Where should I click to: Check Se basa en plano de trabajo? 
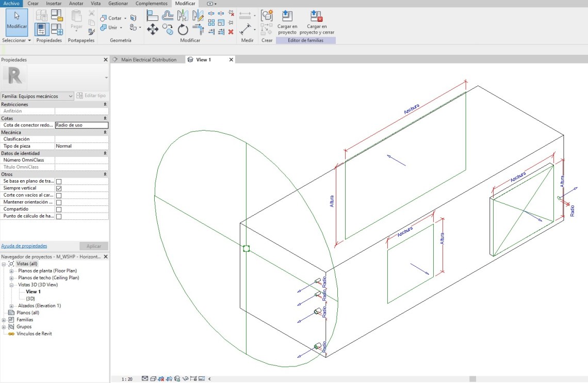(59, 182)
